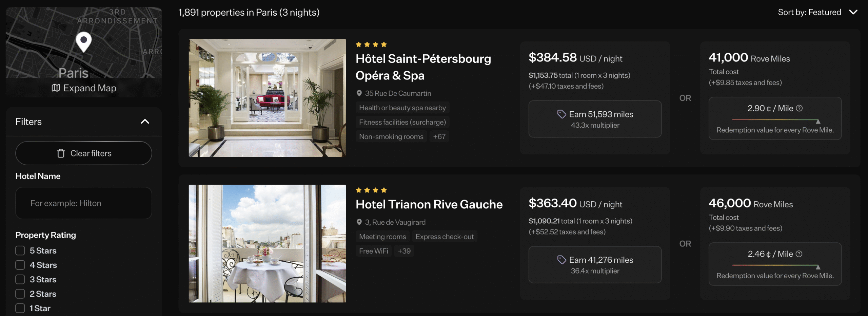The width and height of the screenshot is (868, 316).
Task: Open Hôtel Saint-Pétersbourg lobby photo thumbnail
Action: [x=267, y=98]
